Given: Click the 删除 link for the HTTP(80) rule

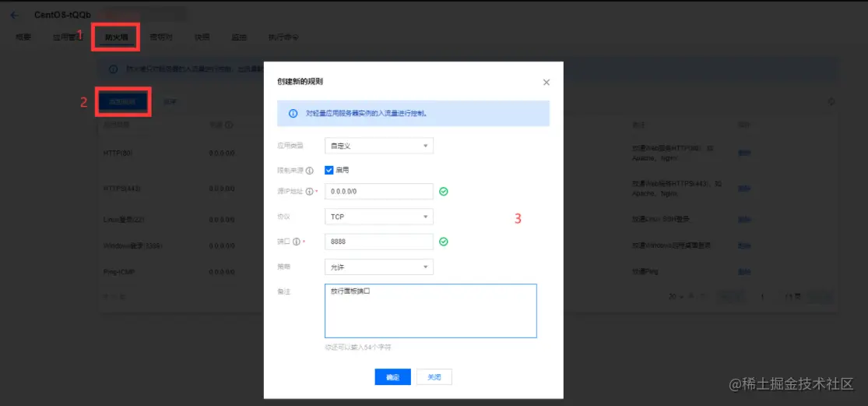Looking at the screenshot, I should click(x=744, y=153).
